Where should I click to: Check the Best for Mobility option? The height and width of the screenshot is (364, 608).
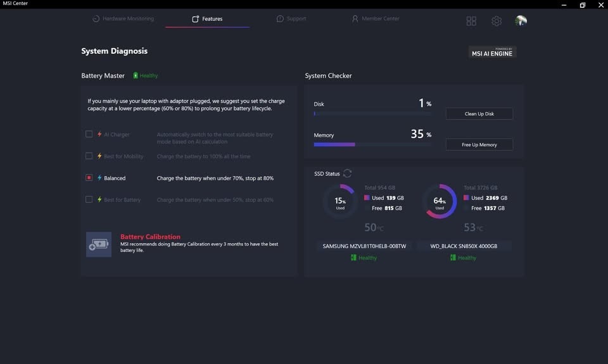[x=89, y=156]
